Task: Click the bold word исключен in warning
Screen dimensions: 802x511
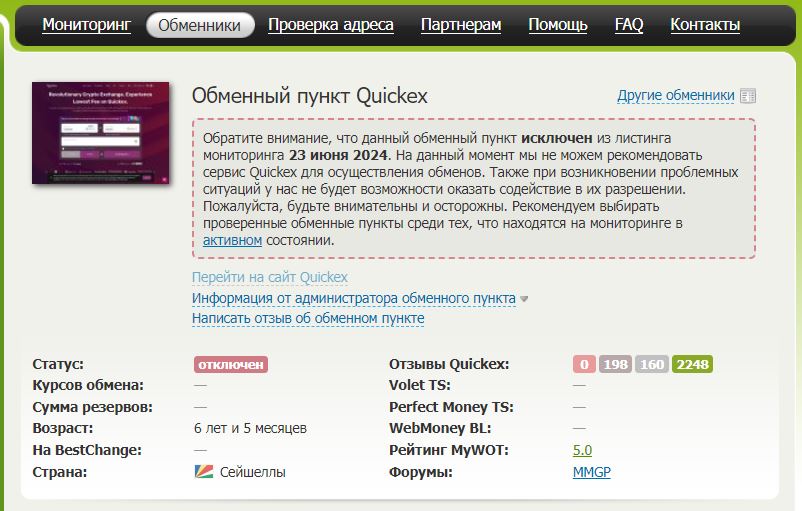Action: [556, 138]
